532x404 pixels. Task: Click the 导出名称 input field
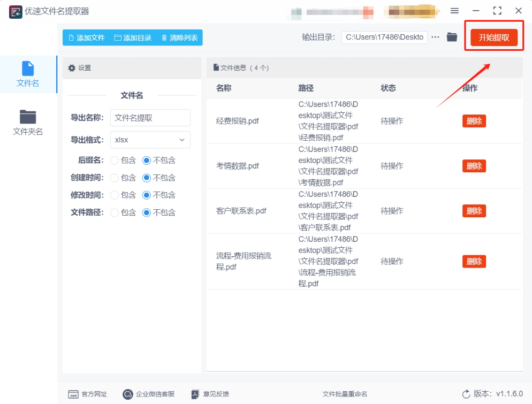pyautogui.click(x=150, y=118)
